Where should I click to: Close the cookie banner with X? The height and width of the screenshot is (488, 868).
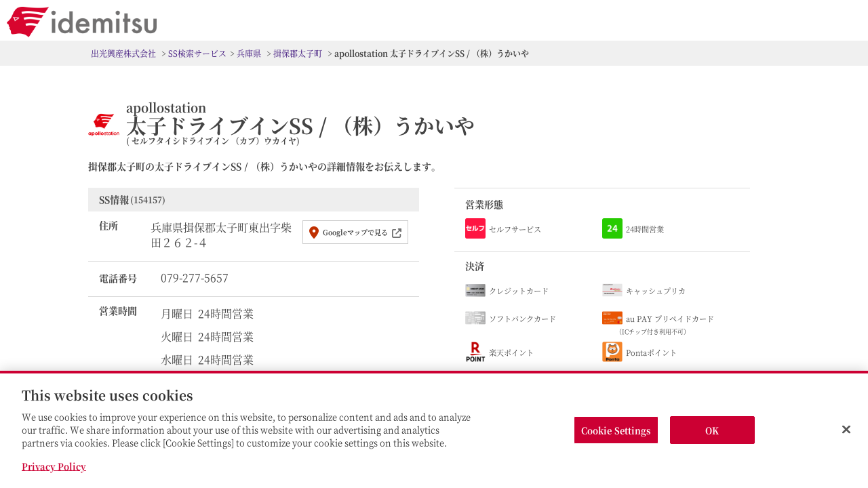[846, 430]
